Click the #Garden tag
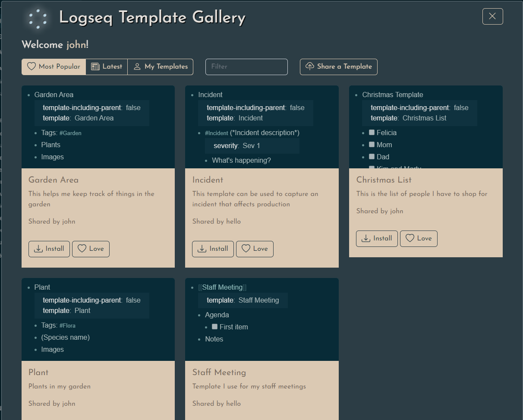Viewport: 523px width, 420px height. 70,133
